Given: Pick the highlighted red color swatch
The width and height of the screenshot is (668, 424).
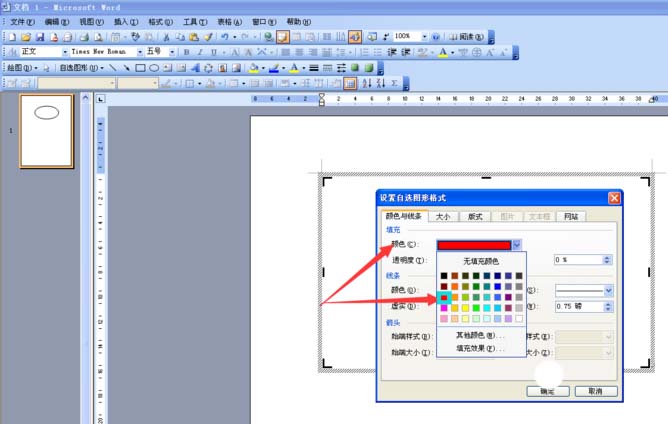Looking at the screenshot, I should point(446,297).
